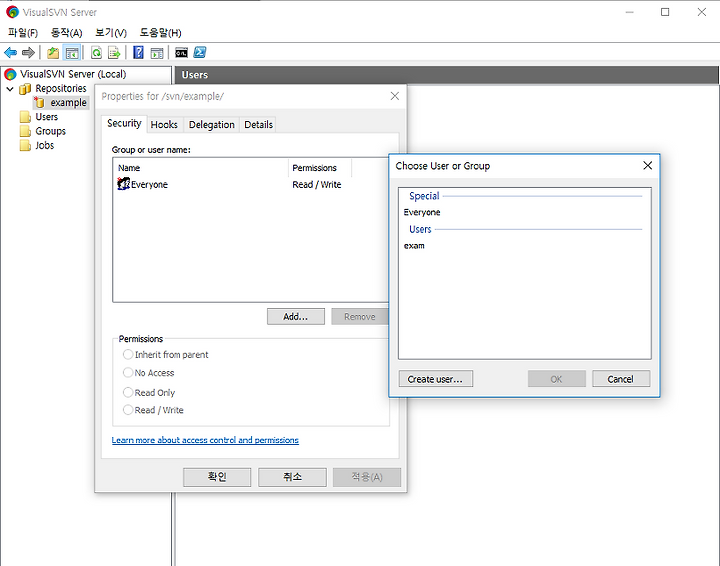Select Everyone in Choose User or Group list

(x=422, y=212)
